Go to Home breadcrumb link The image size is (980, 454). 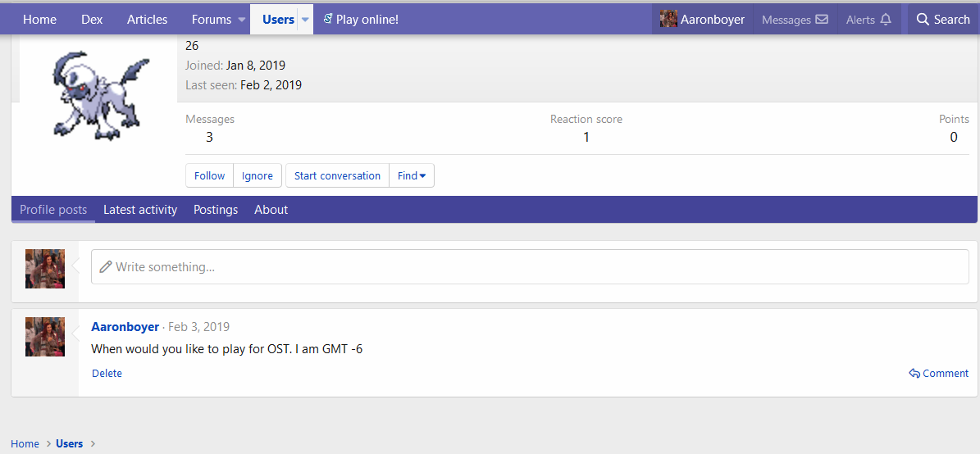pos(25,443)
